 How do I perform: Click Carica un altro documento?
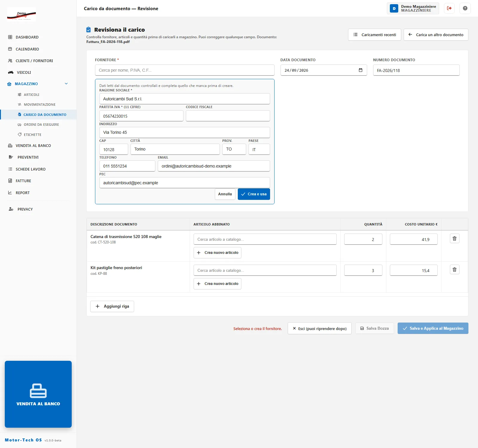pos(436,35)
